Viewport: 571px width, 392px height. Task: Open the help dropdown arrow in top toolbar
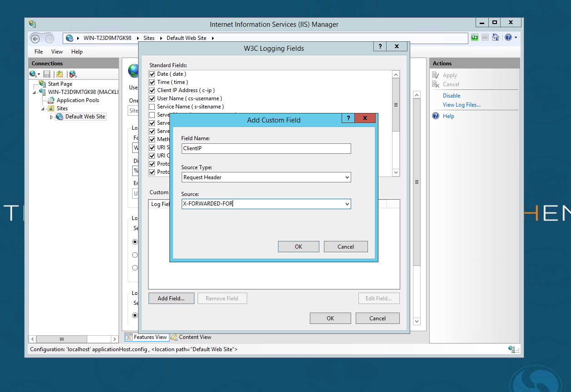pos(516,38)
